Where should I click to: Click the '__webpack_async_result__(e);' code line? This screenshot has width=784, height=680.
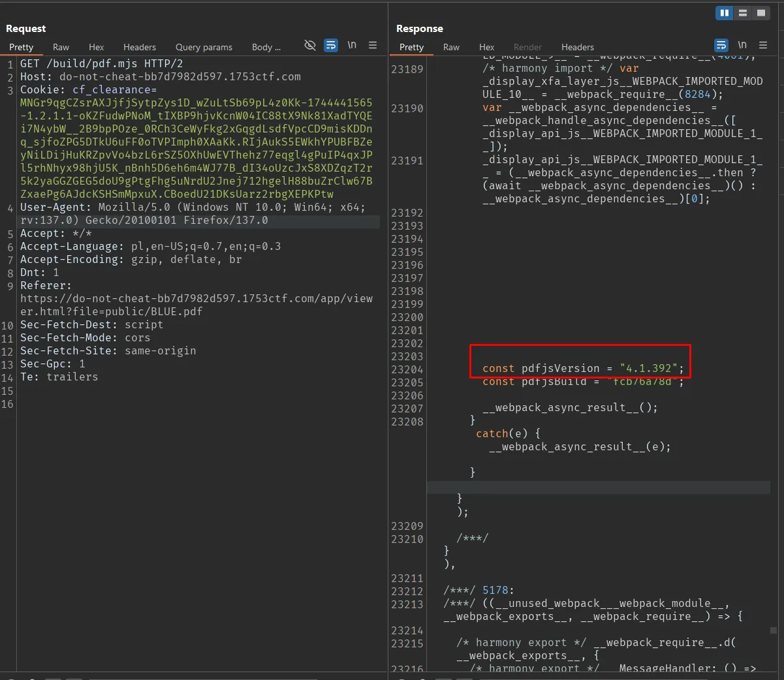580,447
